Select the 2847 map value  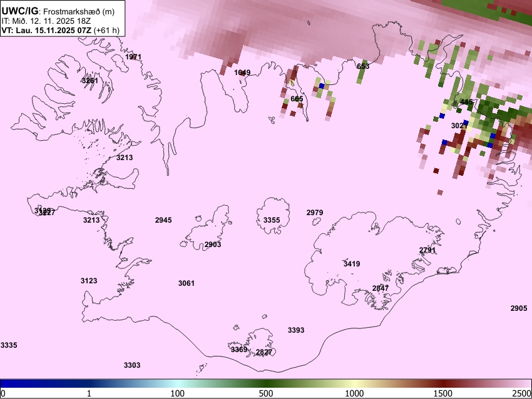(381, 288)
